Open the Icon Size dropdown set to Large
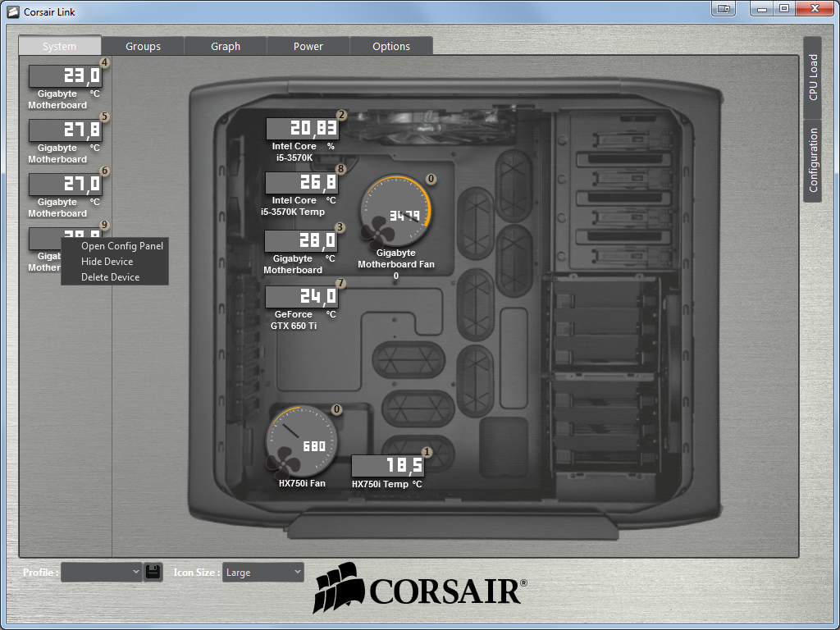Screen dimensions: 840x630 click(263, 572)
